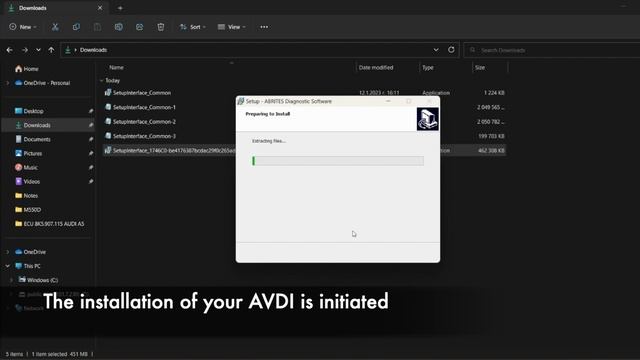The image size is (640, 360).
Task: Sort by Size column header
Action: point(480,67)
